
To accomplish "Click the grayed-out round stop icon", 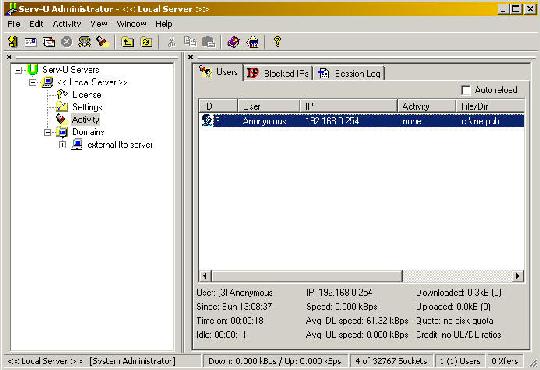I will pos(66,42).
